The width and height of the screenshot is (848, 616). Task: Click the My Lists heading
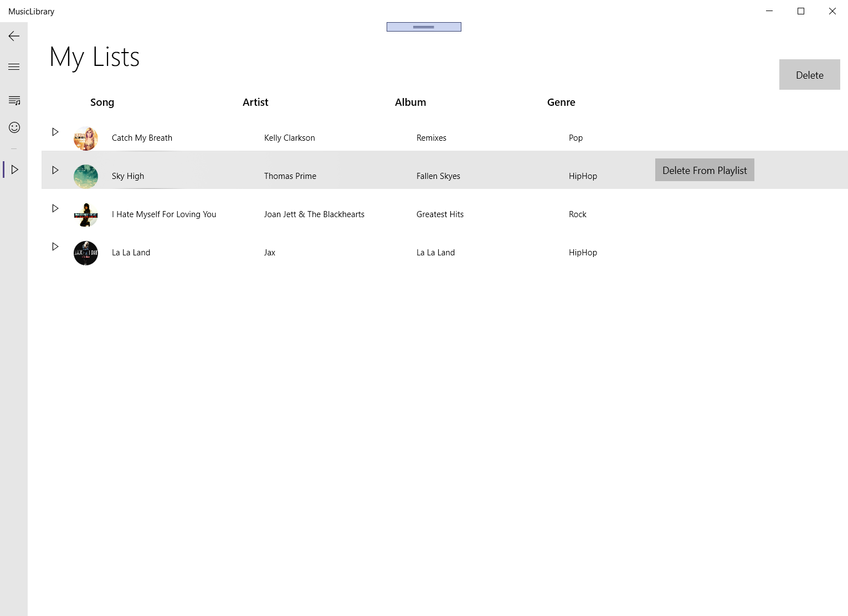click(94, 57)
